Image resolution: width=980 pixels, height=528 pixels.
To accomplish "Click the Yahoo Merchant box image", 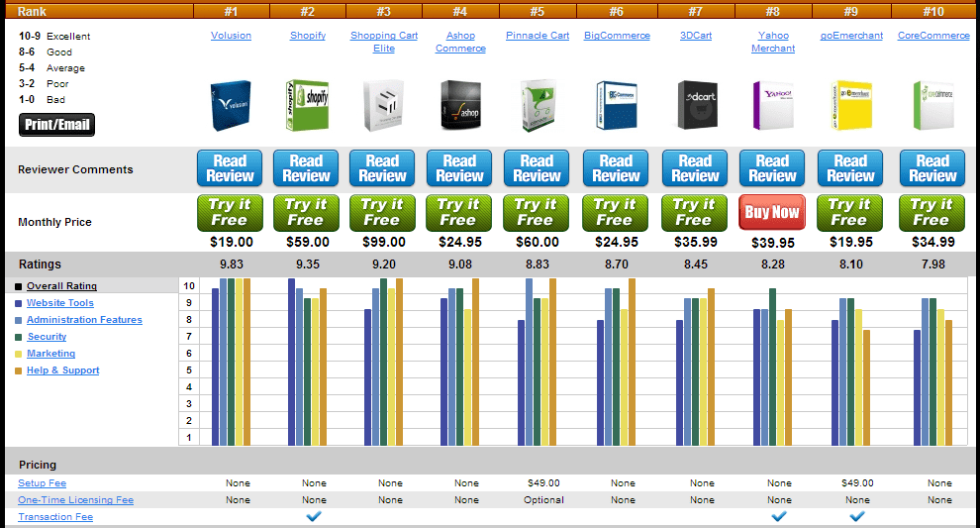I will (773, 105).
